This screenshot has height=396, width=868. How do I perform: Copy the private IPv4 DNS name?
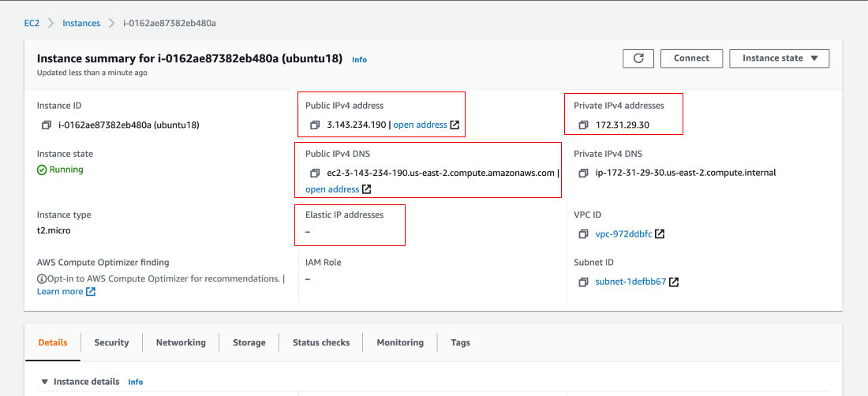click(x=584, y=173)
